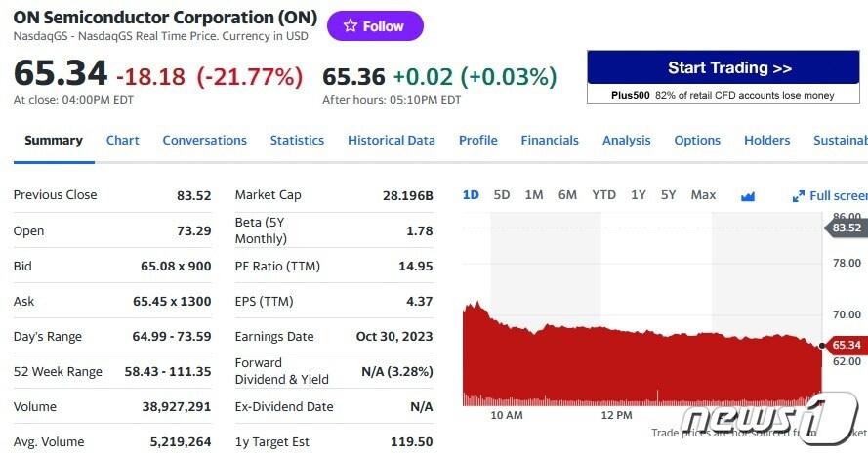Screen dimensions: 868x457
Task: Select the Max chart range
Action: (x=703, y=195)
